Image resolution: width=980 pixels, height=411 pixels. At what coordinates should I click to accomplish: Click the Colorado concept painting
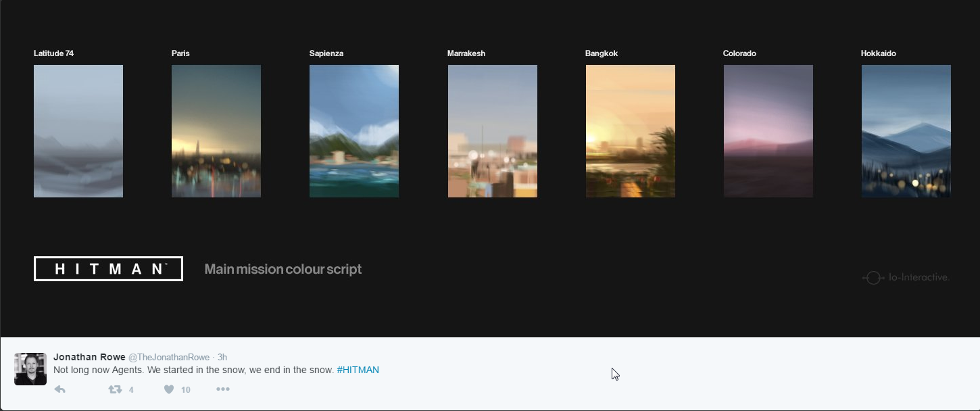point(768,131)
